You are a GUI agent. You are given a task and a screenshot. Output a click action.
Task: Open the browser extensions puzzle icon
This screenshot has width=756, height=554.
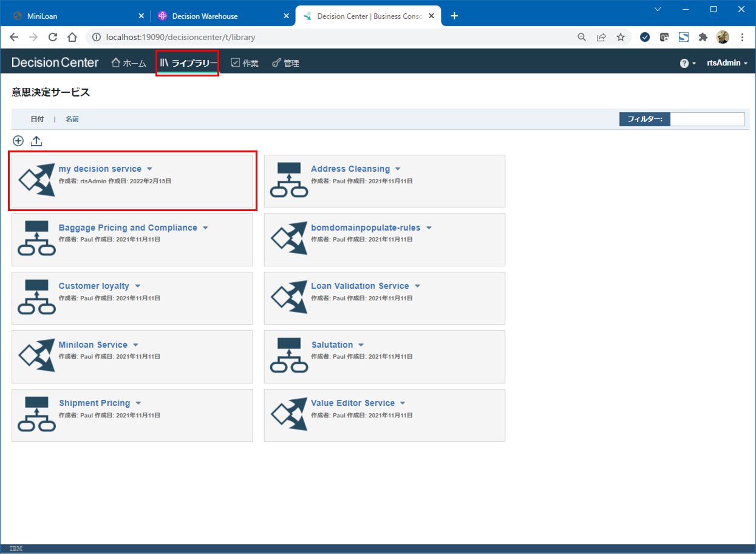(x=703, y=37)
